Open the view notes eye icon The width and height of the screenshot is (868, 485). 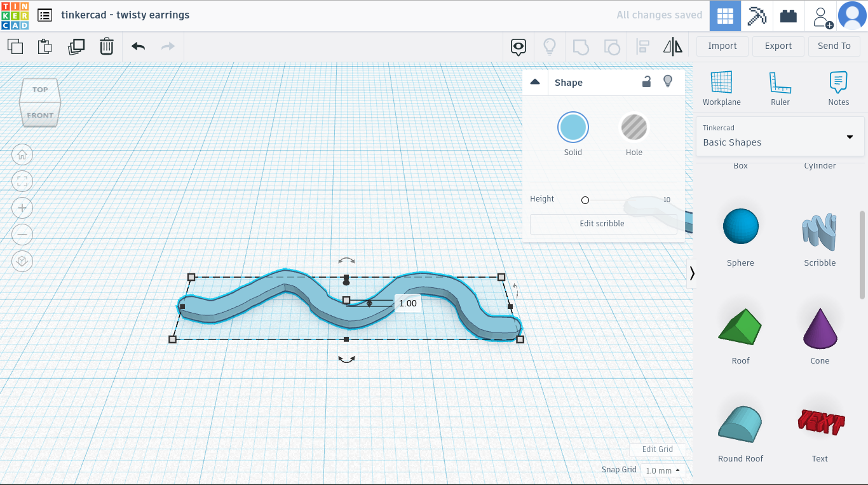[x=519, y=46]
